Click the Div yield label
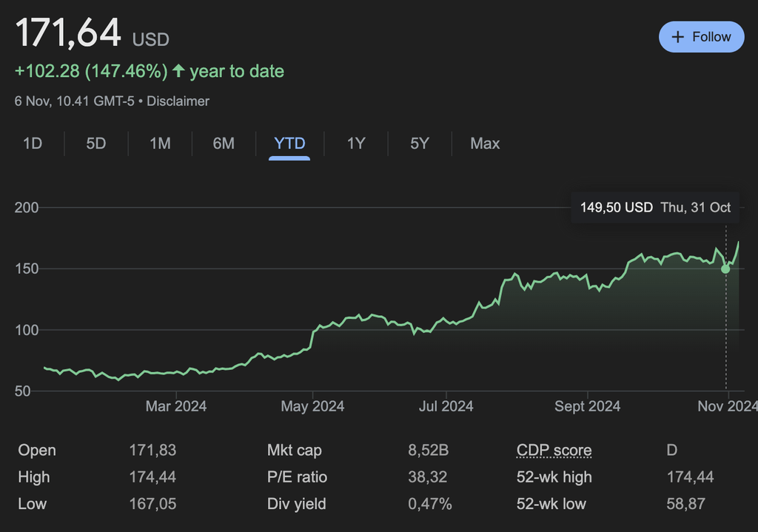Image resolution: width=758 pixels, height=532 pixels. coord(296,504)
